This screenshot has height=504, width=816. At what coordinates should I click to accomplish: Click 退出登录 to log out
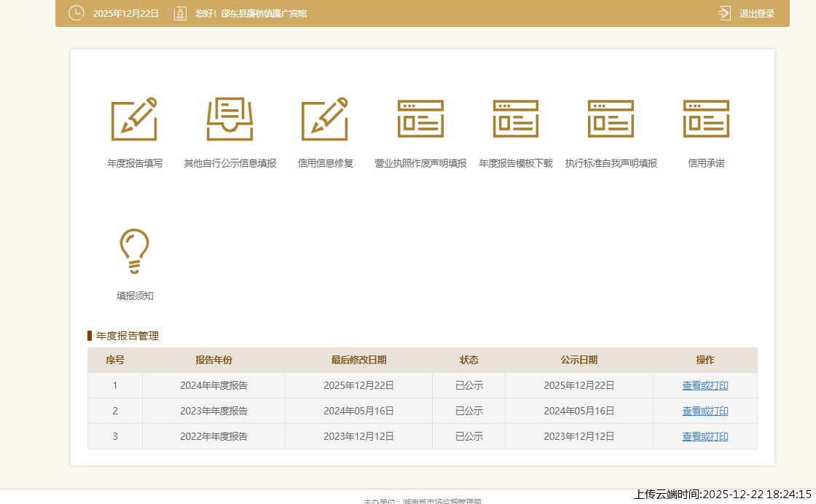(756, 13)
